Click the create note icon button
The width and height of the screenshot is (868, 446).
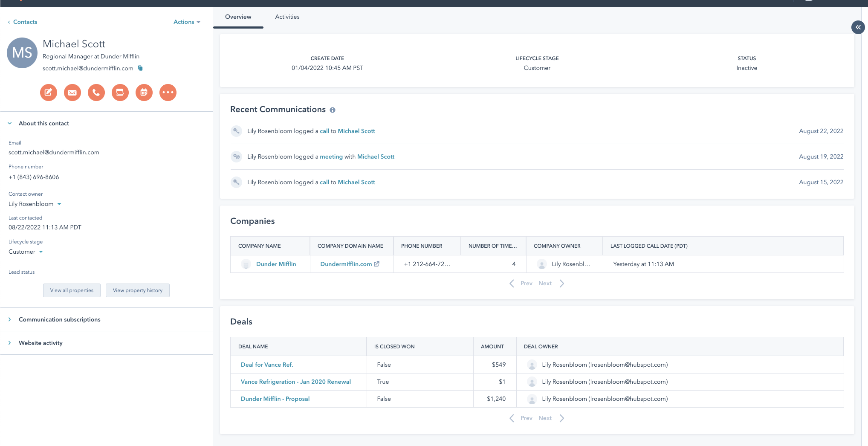49,93
